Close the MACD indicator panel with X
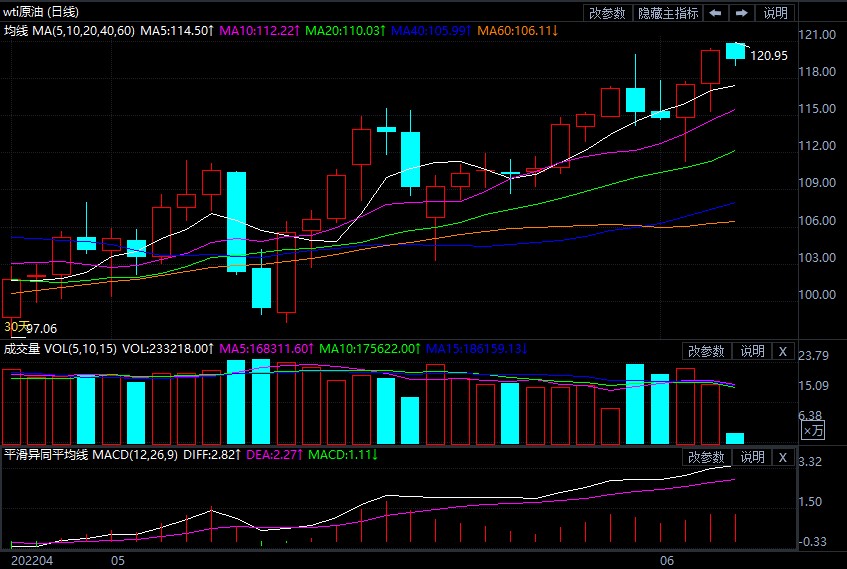 (x=783, y=457)
